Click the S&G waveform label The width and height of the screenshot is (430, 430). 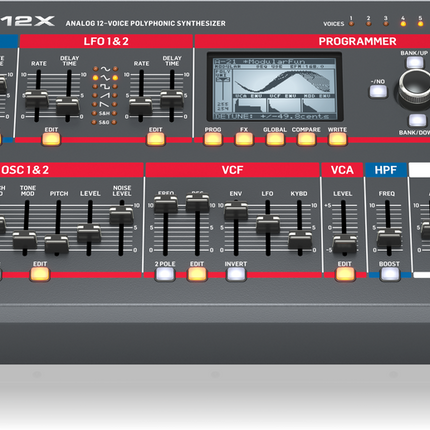tap(104, 122)
